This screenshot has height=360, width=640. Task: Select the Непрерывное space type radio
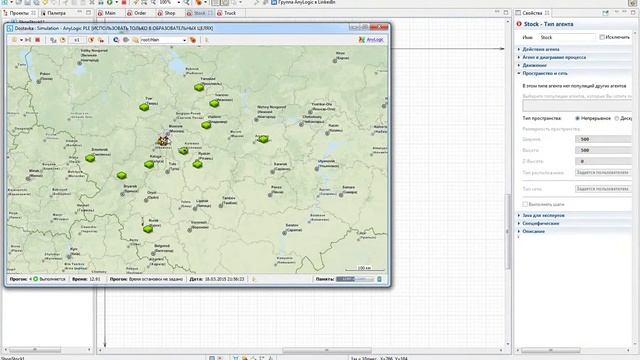[578, 118]
